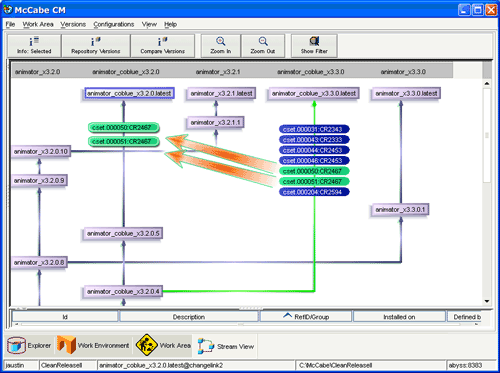The height and width of the screenshot is (373, 500).
Task: Select node animator_x3.2.1.1
Action: click(x=215, y=122)
